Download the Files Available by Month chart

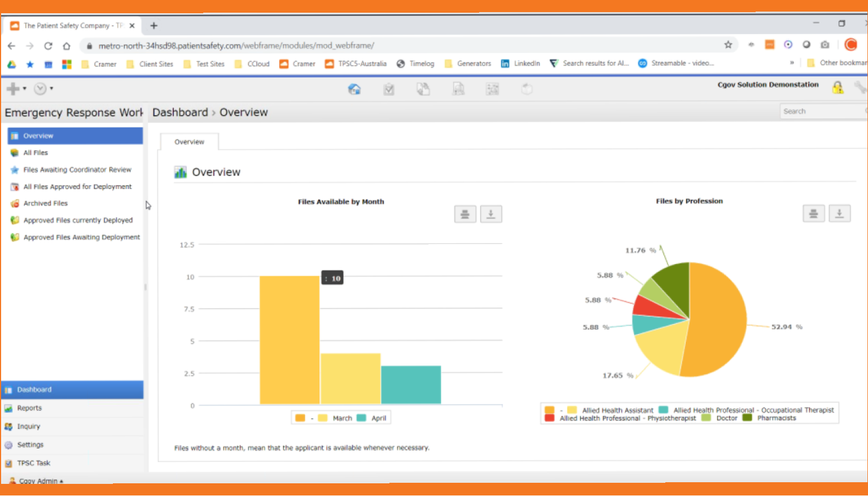click(x=491, y=214)
